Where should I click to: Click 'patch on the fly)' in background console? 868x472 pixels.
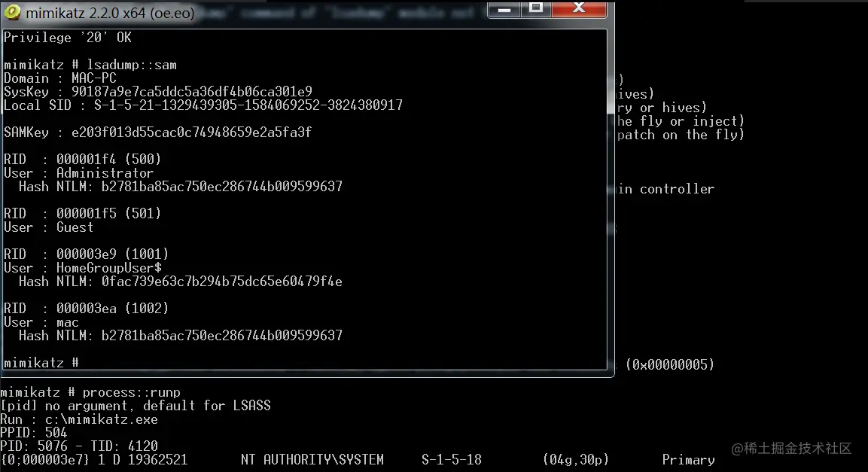click(681, 135)
